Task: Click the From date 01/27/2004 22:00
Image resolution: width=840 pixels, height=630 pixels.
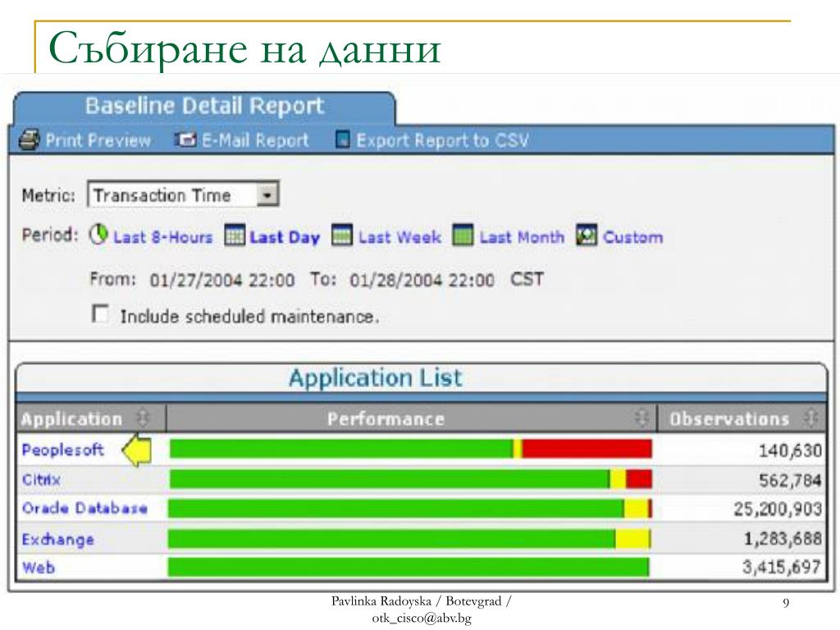Action: click(x=221, y=281)
